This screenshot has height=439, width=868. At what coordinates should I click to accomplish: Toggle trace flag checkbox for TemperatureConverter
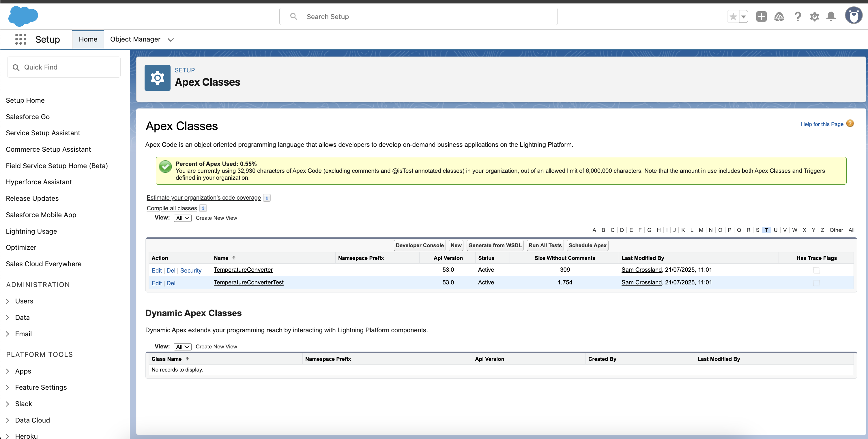pyautogui.click(x=816, y=270)
